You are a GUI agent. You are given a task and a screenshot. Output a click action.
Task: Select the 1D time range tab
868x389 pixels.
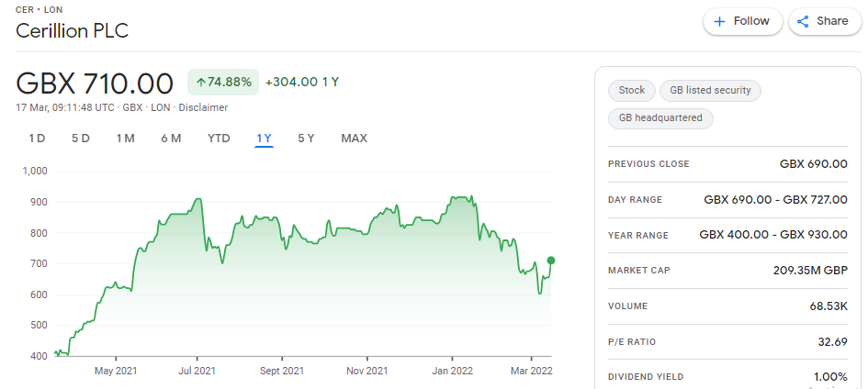click(x=37, y=139)
